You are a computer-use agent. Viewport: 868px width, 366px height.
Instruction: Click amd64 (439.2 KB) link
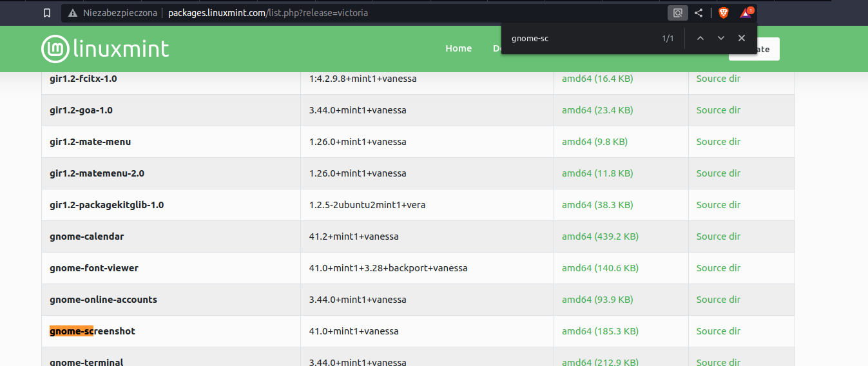(600, 236)
